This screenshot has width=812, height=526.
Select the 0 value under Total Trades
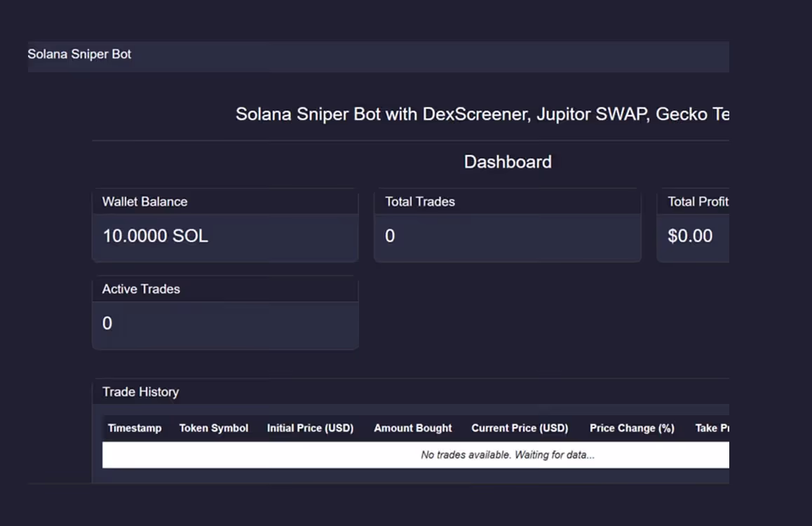[390, 236]
